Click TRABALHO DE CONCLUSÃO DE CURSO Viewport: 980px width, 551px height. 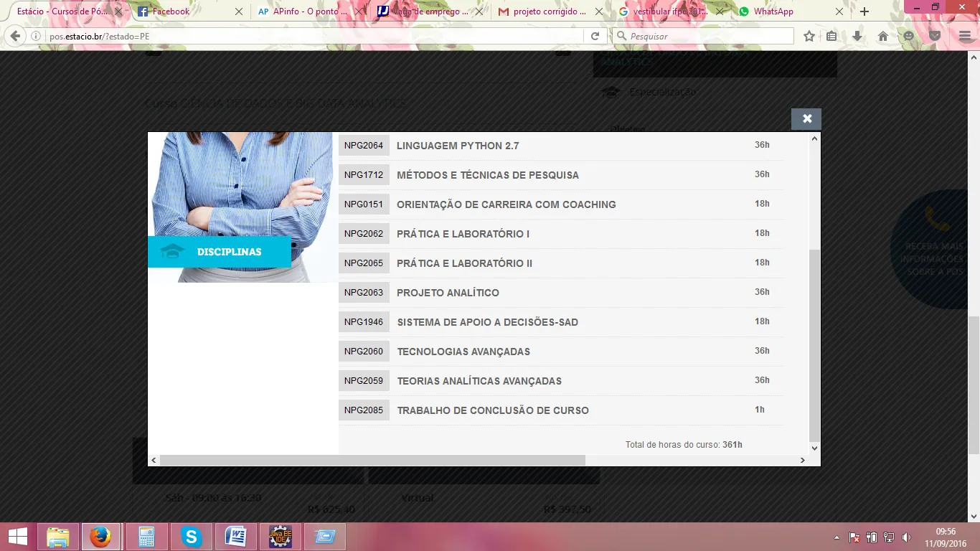(x=493, y=410)
